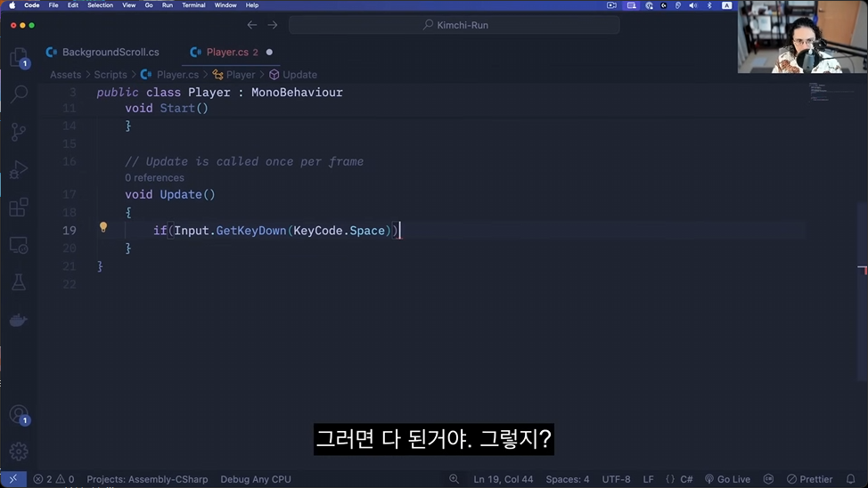The width and height of the screenshot is (868, 488).
Task: Click the vertical editor scrollbar
Action: tap(863, 292)
